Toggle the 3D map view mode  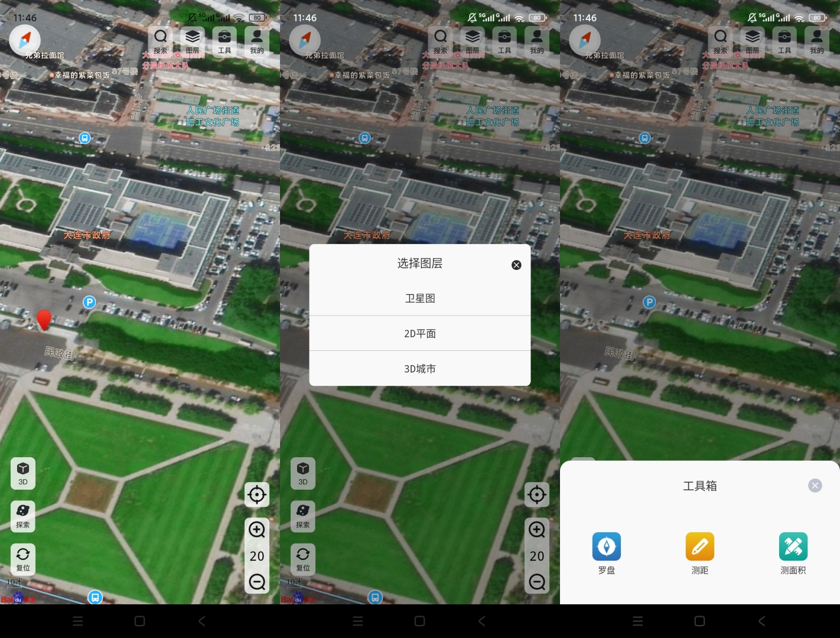tap(22, 473)
